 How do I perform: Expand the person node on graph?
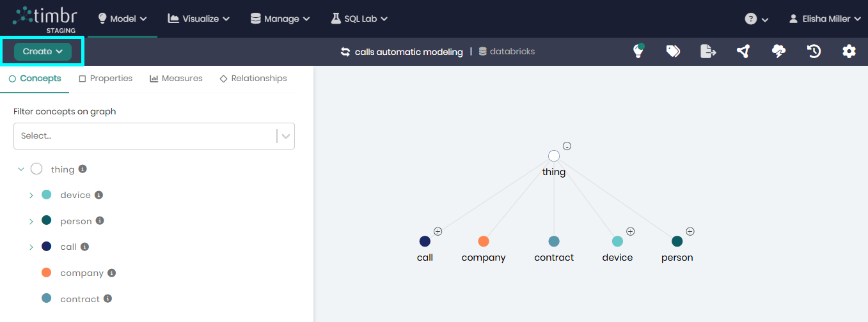690,231
